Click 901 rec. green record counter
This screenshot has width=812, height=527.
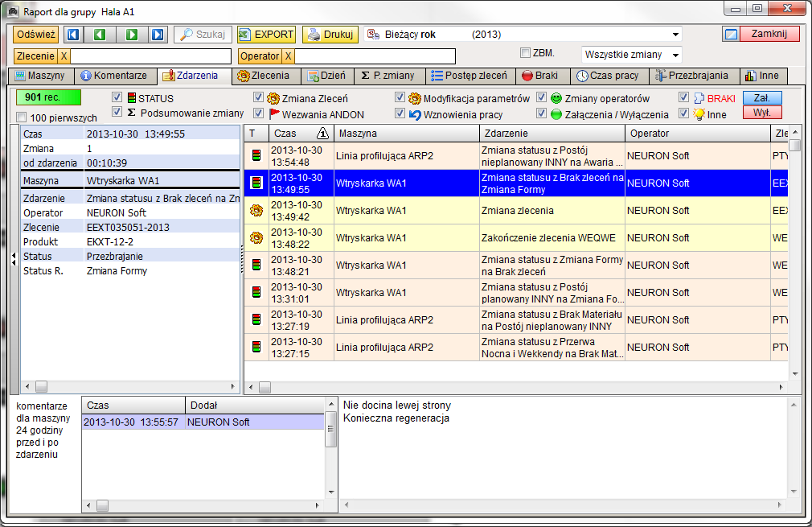tap(48, 97)
